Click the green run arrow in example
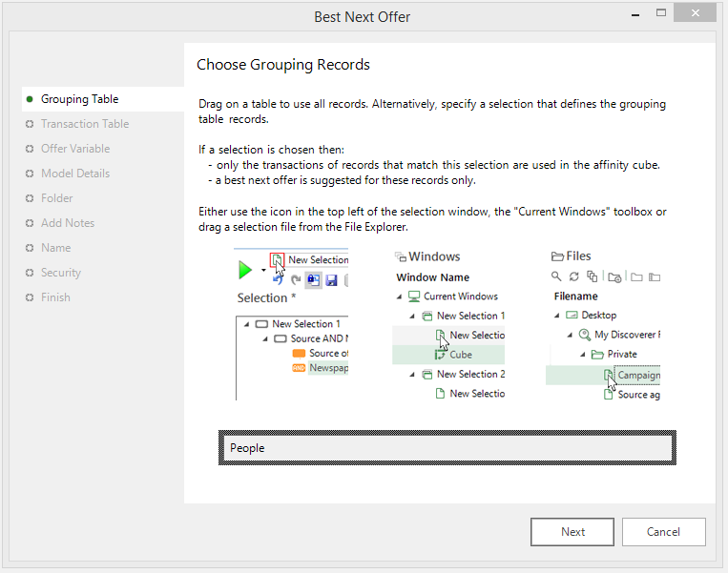The width and height of the screenshot is (728, 573). [244, 270]
